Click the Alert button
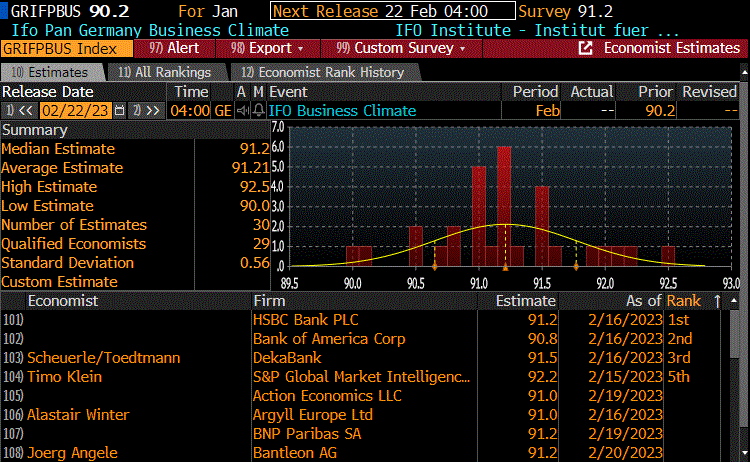The image size is (750, 462). coord(174,48)
